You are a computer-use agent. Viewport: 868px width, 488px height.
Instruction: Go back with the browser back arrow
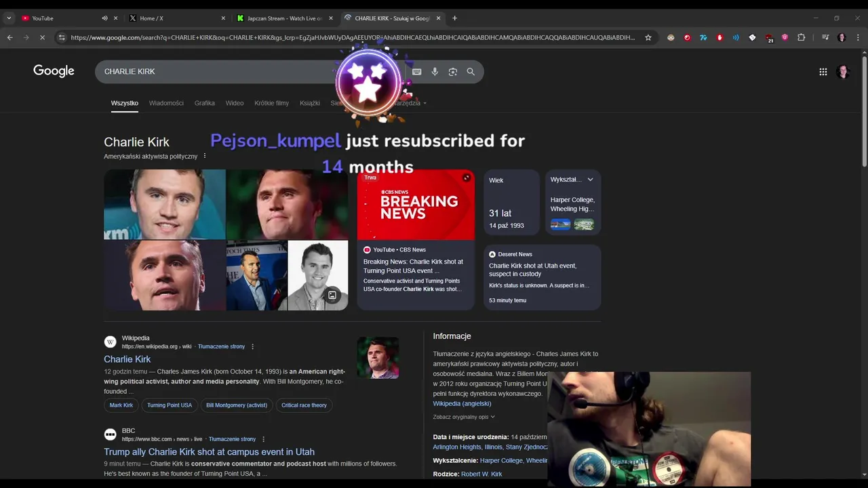point(9,37)
